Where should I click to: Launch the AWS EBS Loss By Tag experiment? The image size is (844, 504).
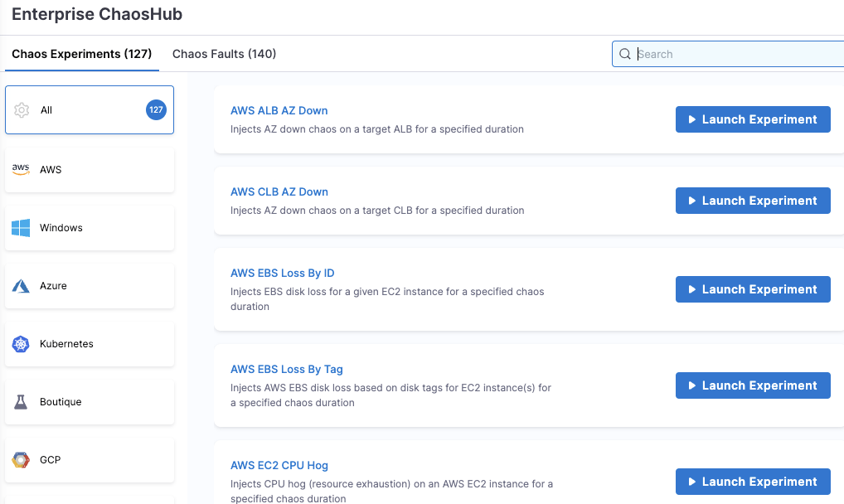pos(752,385)
